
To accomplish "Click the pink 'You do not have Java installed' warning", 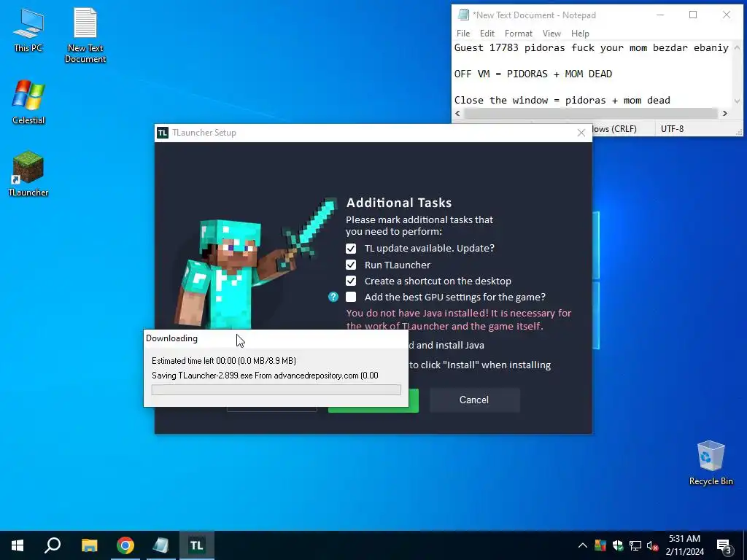I will point(458,319).
